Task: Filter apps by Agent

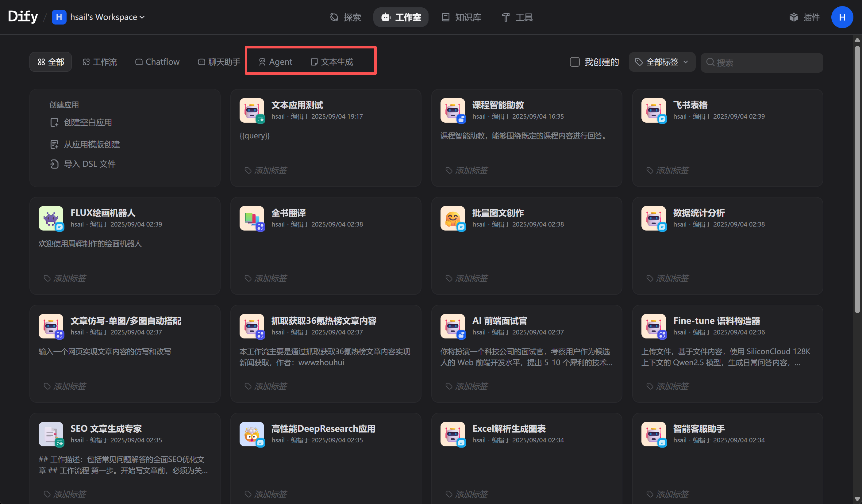Action: [x=275, y=62]
